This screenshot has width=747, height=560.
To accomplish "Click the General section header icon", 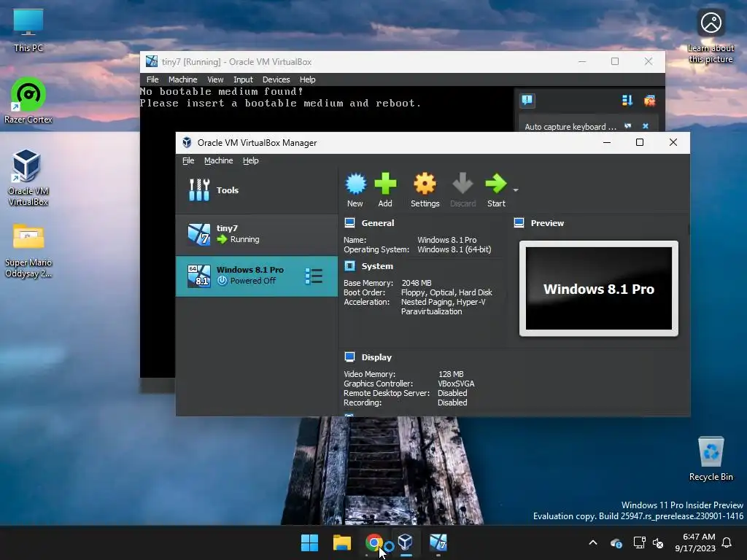I will point(349,223).
